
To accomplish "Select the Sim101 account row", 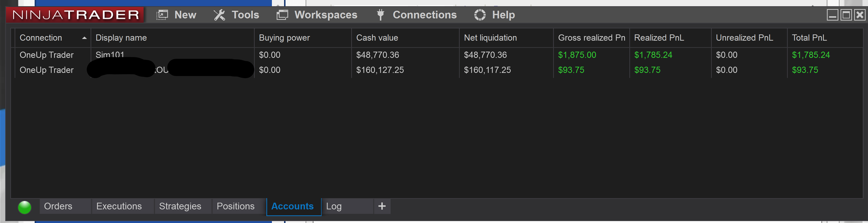I will pos(438,55).
